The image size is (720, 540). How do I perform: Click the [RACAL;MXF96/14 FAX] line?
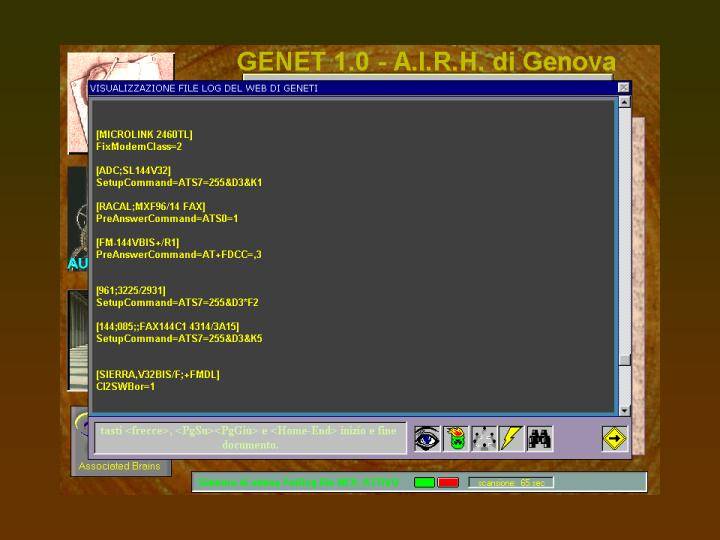click(x=151, y=207)
